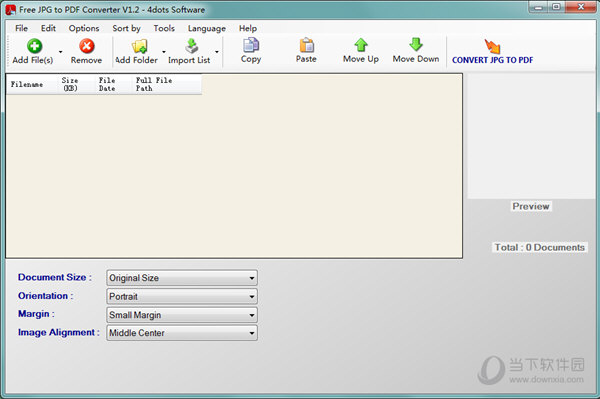
Task: Open the Orientation Portrait dropdown
Action: pyautogui.click(x=182, y=296)
